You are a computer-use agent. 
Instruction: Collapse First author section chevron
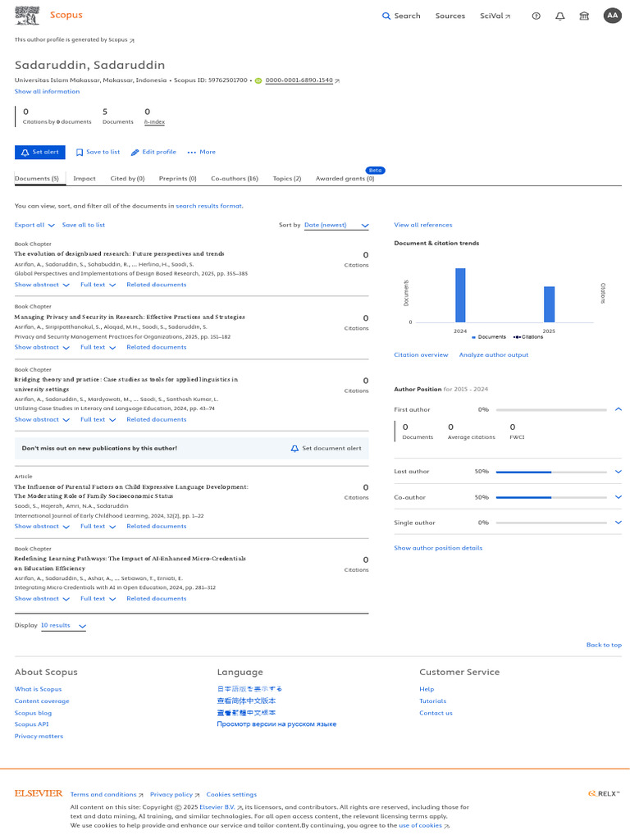(619, 409)
